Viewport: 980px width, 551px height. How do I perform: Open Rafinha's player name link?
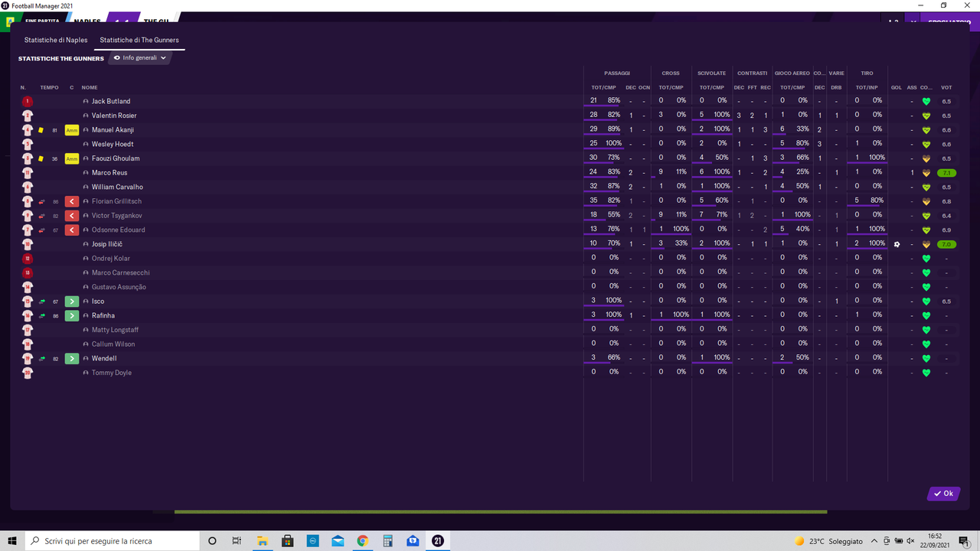[103, 315]
